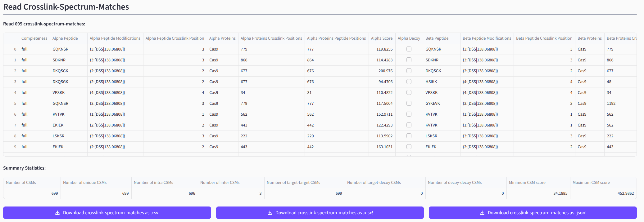Click the Completeness column header

(x=34, y=38)
